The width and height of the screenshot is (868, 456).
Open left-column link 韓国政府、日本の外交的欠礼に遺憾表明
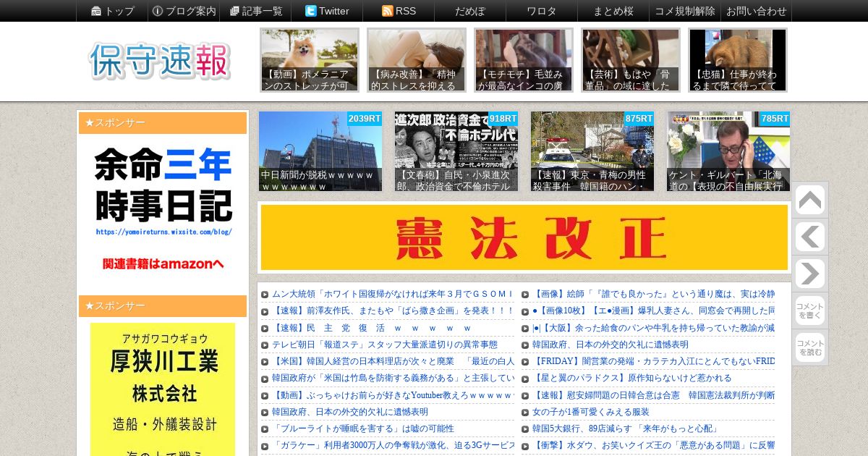[350, 412]
